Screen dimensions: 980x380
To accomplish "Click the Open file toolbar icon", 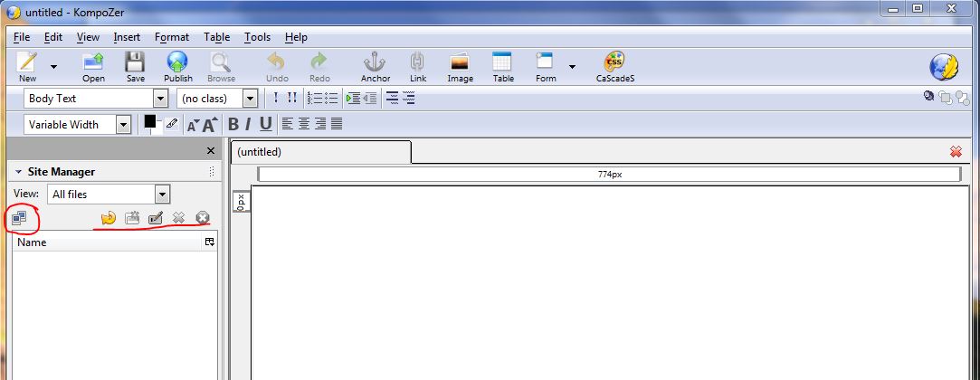I will pyautogui.click(x=93, y=67).
